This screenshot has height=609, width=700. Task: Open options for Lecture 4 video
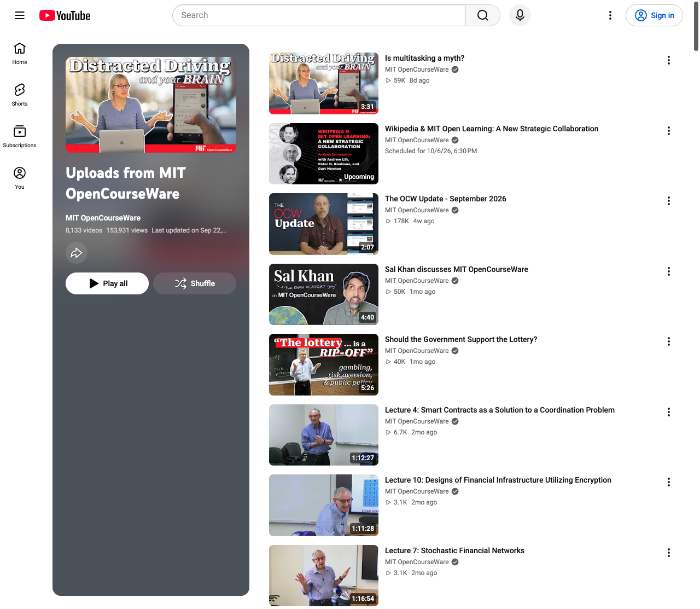[669, 412]
